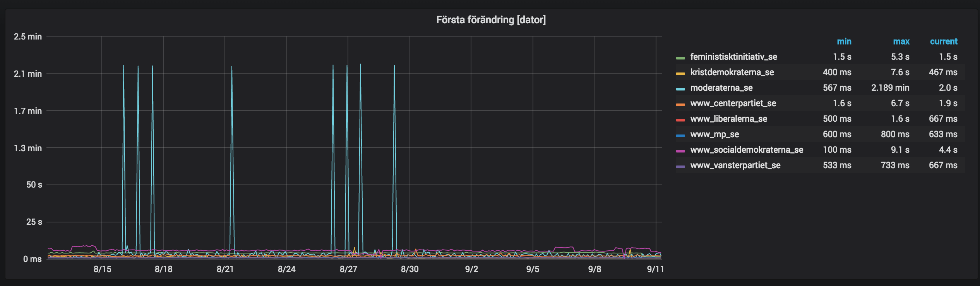Image resolution: width=980 pixels, height=286 pixels.
Task: Click the 467 ms current value of kristdemokraterna_se
Action: point(943,72)
